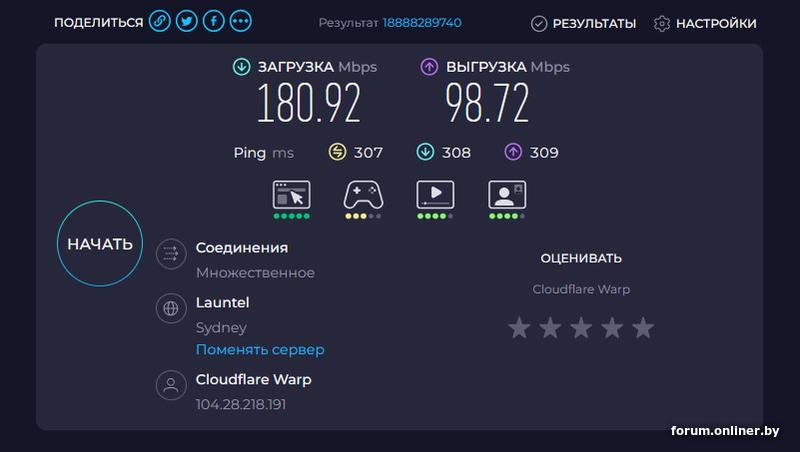
Task: Open НАСТРОЙКИ settings
Action: tap(705, 23)
